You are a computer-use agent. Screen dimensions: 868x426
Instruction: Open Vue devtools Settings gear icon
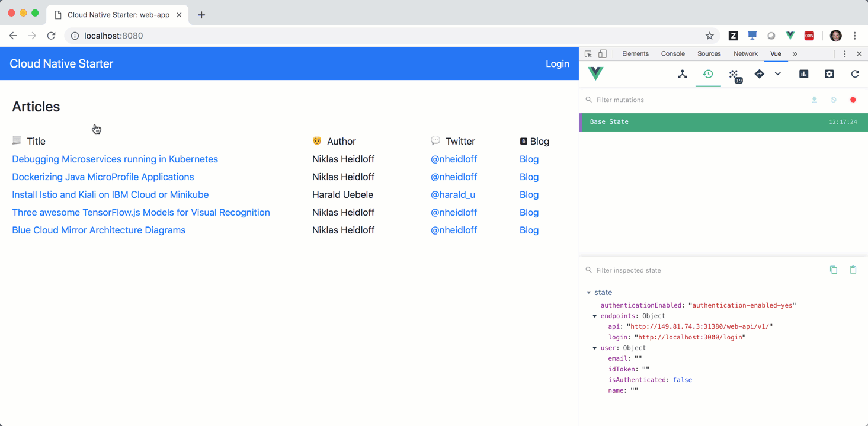tap(829, 74)
